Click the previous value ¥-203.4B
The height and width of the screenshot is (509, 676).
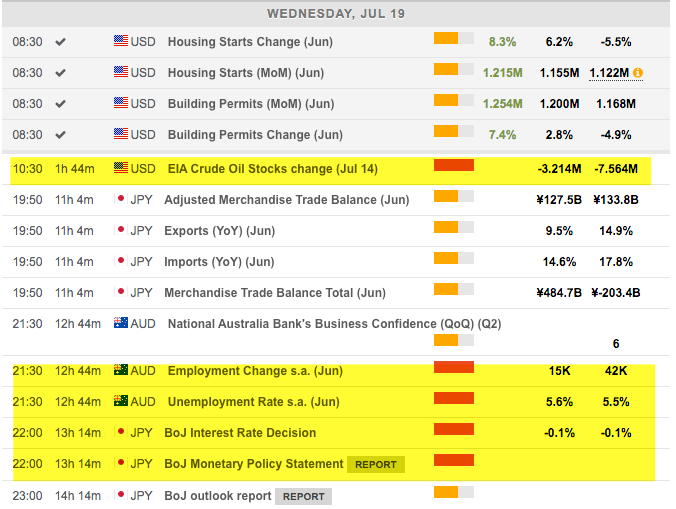pyautogui.click(x=616, y=293)
